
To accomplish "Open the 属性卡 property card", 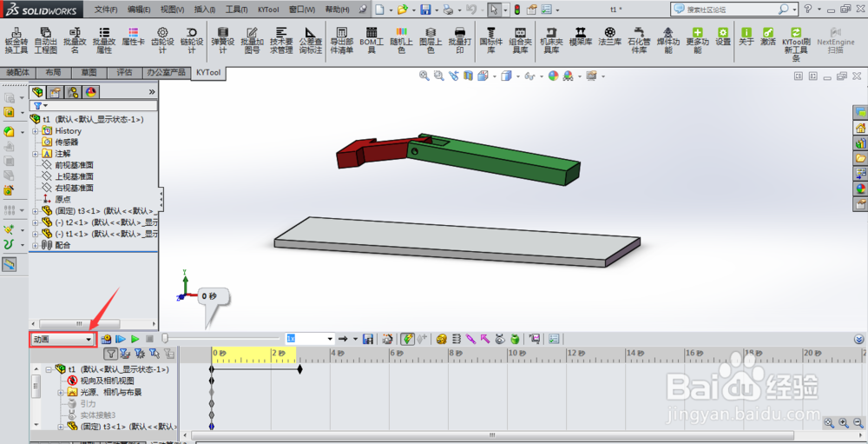I will point(133,36).
